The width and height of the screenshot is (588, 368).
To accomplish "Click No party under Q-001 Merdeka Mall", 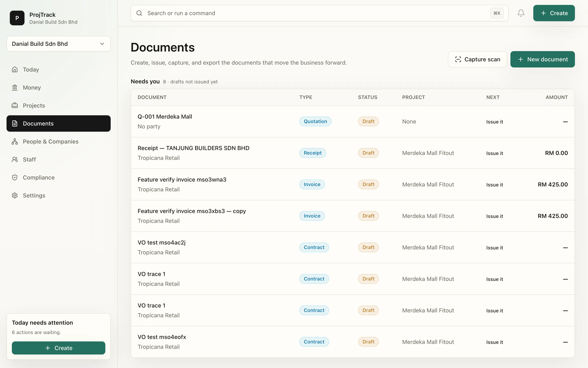I will coord(149,127).
